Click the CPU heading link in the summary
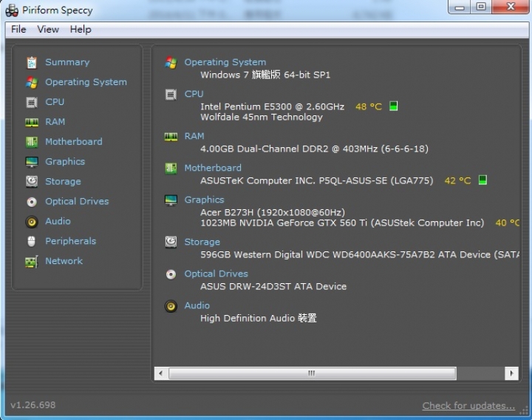The image size is (532, 420). pos(194,94)
